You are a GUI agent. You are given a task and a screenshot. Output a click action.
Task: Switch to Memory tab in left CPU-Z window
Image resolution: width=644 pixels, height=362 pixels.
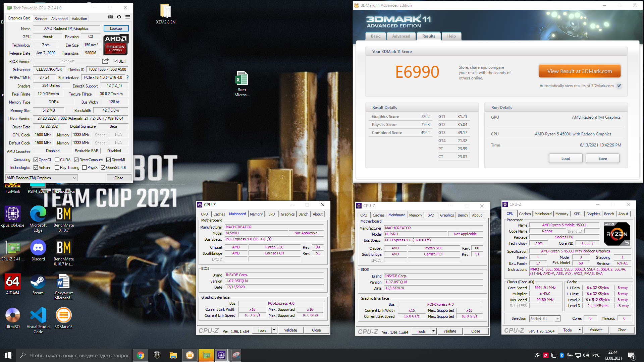[x=256, y=214]
